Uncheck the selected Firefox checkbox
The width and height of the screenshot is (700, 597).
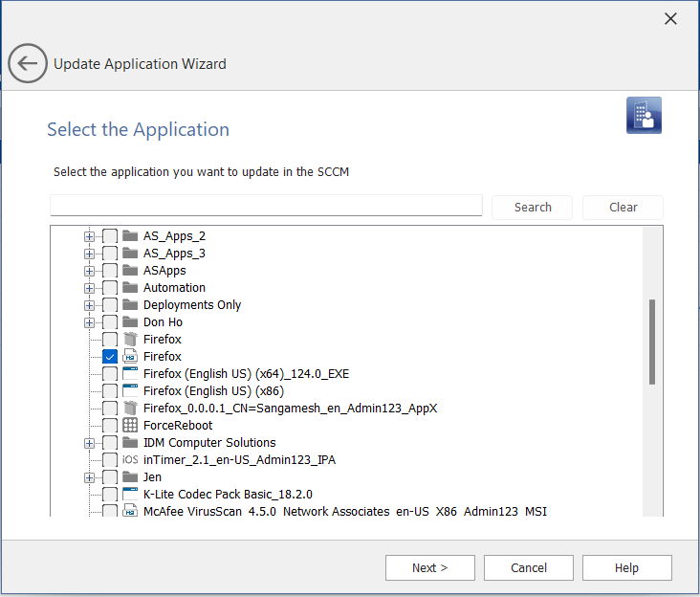pos(110,357)
